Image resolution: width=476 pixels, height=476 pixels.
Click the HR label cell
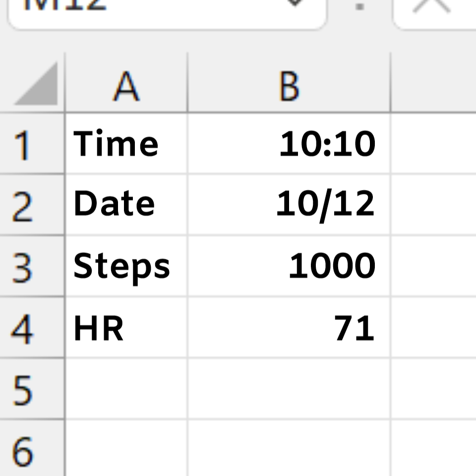pos(126,327)
